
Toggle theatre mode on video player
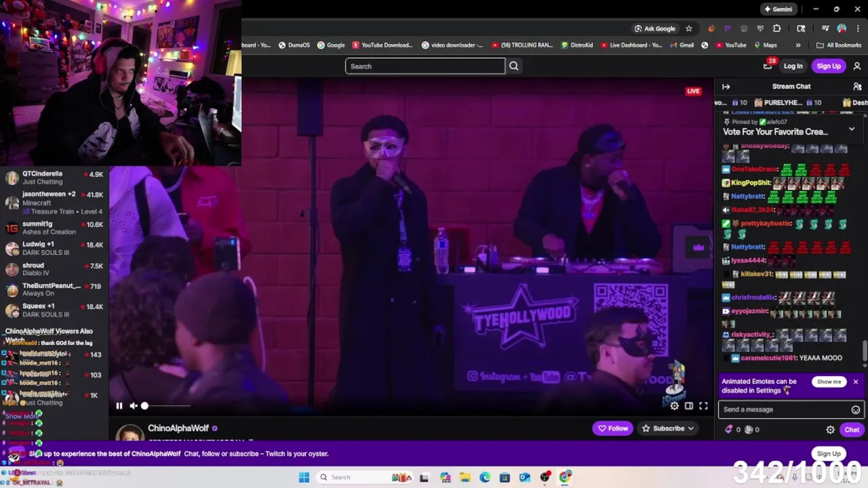point(689,406)
